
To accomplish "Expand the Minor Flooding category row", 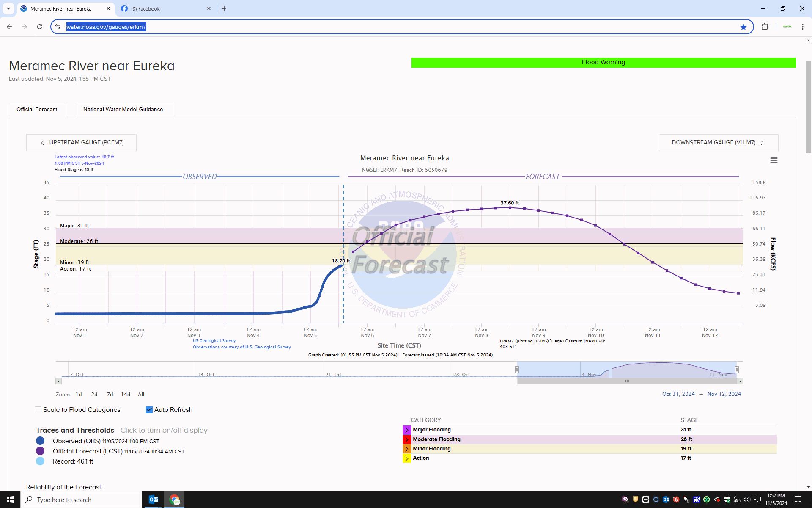I will 406,449.
